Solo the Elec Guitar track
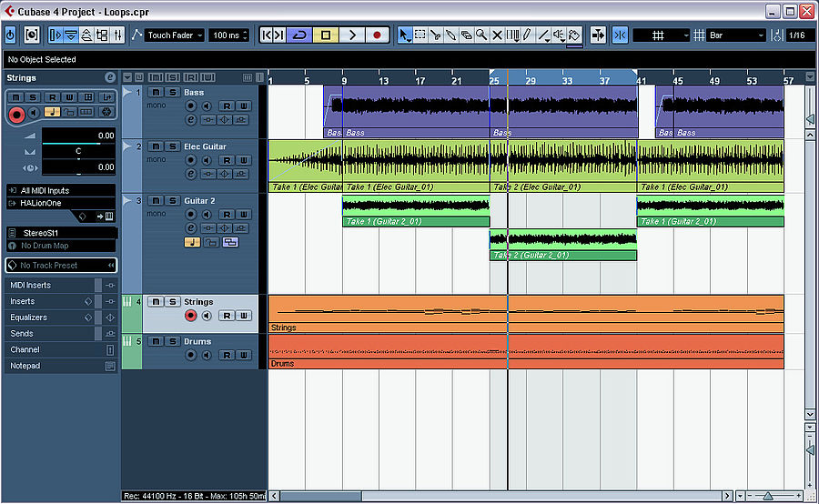Viewport: 819px width, 504px height. [x=172, y=146]
